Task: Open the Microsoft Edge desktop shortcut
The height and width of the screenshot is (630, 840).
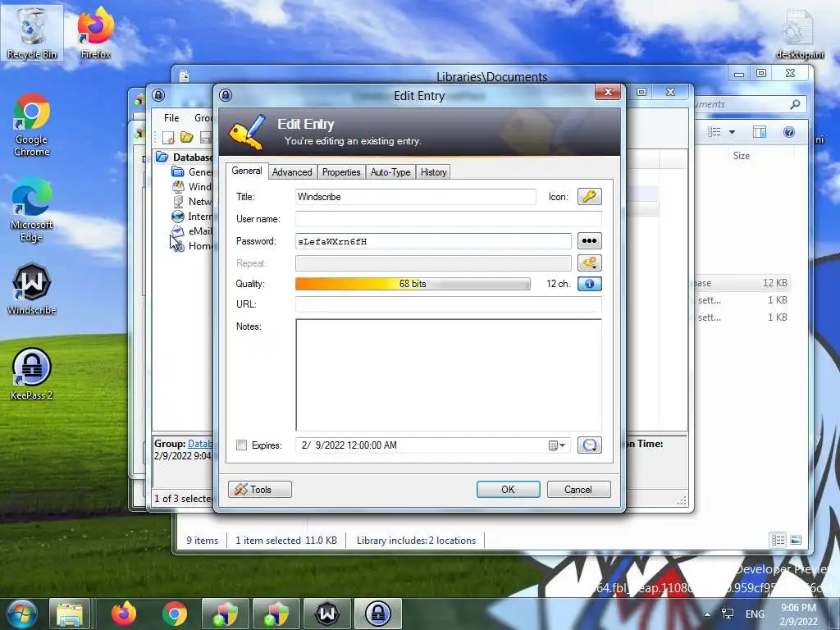Action: pos(32,210)
